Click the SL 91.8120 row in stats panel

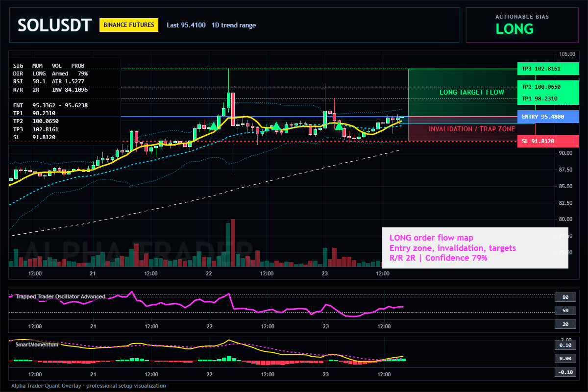(34, 137)
